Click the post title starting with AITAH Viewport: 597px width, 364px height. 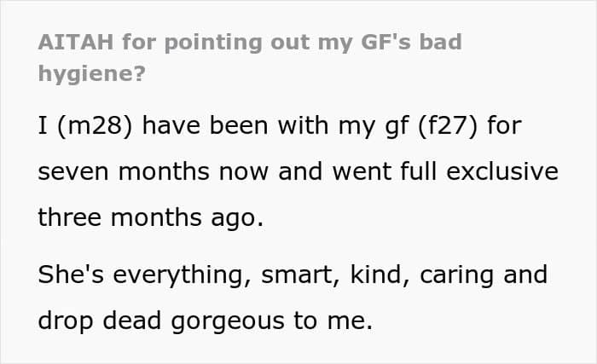click(x=250, y=57)
